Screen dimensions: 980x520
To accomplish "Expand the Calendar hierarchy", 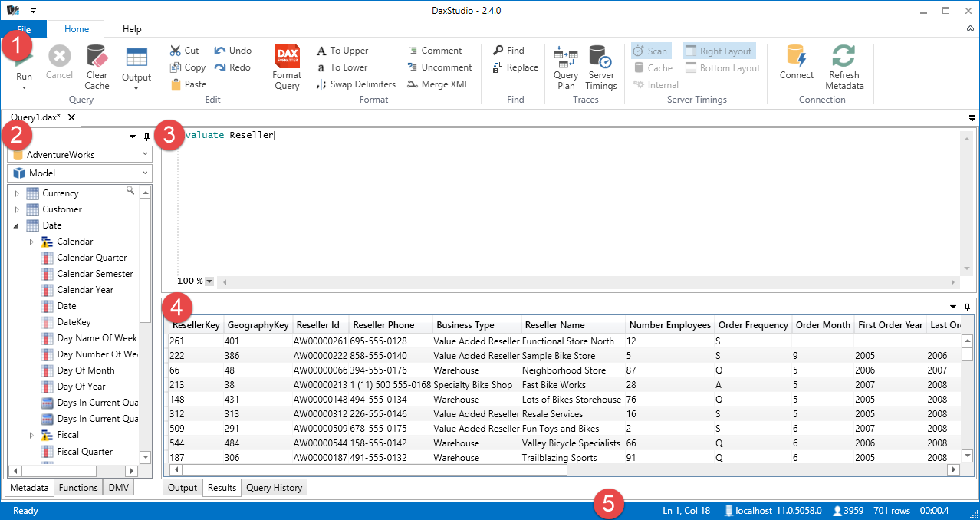I will click(x=31, y=242).
